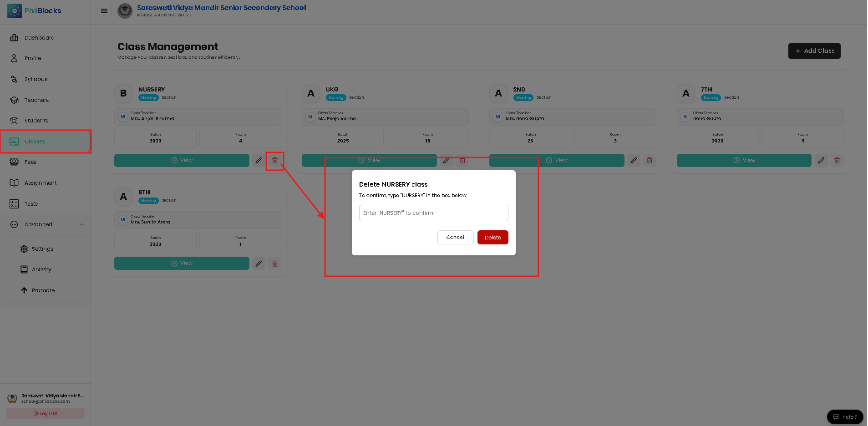Open the help chat widget
The image size is (868, 426).
click(x=845, y=417)
